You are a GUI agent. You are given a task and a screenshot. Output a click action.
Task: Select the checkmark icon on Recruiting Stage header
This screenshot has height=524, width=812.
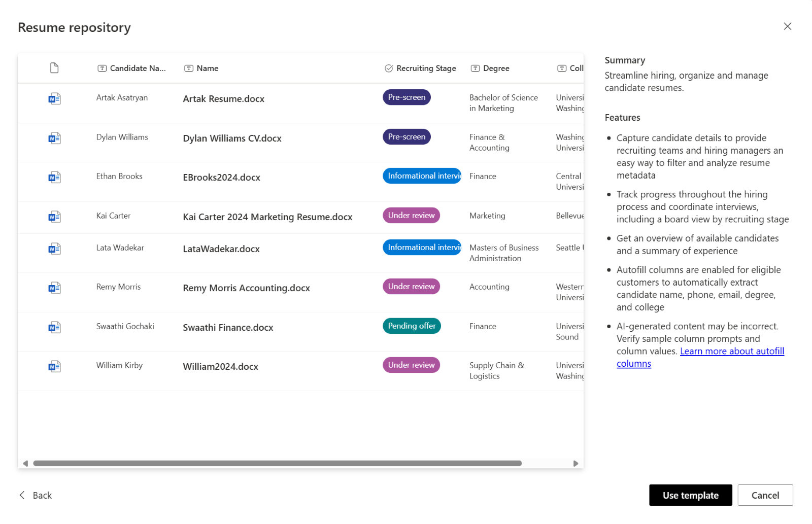pos(389,67)
